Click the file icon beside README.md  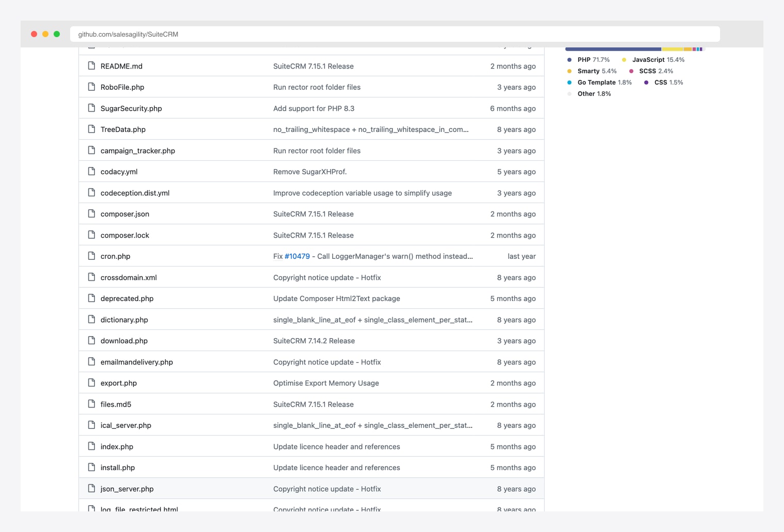pos(91,65)
